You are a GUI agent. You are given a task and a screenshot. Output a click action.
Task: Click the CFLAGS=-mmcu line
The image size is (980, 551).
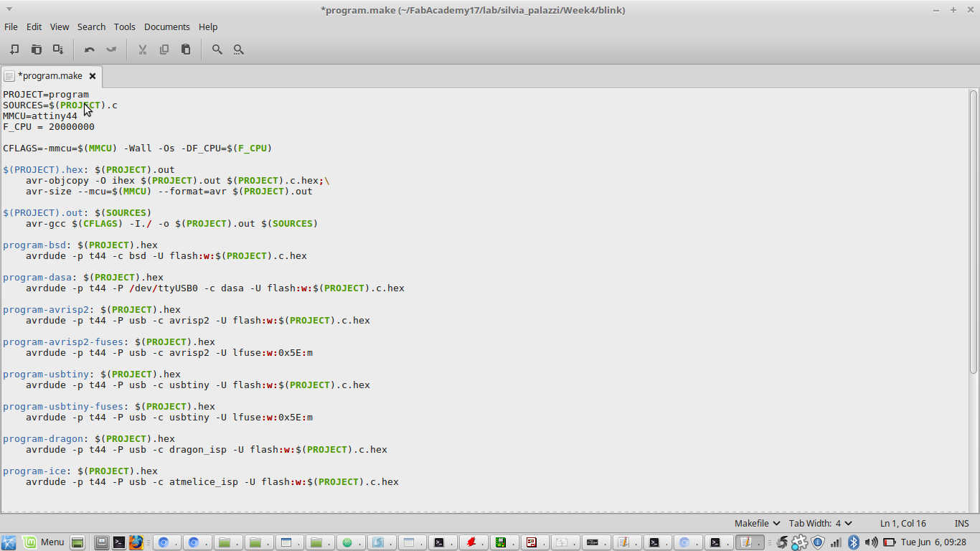pyautogui.click(x=137, y=148)
